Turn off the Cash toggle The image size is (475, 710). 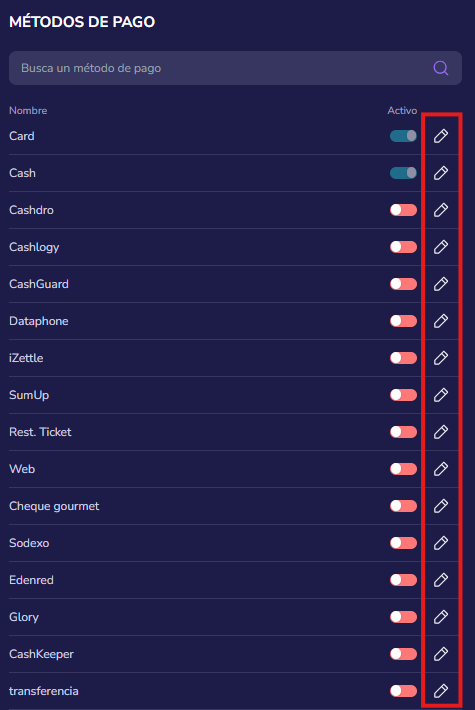click(403, 173)
